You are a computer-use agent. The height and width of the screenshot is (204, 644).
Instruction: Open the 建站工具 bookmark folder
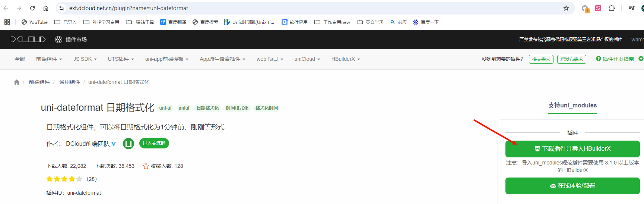(x=140, y=22)
